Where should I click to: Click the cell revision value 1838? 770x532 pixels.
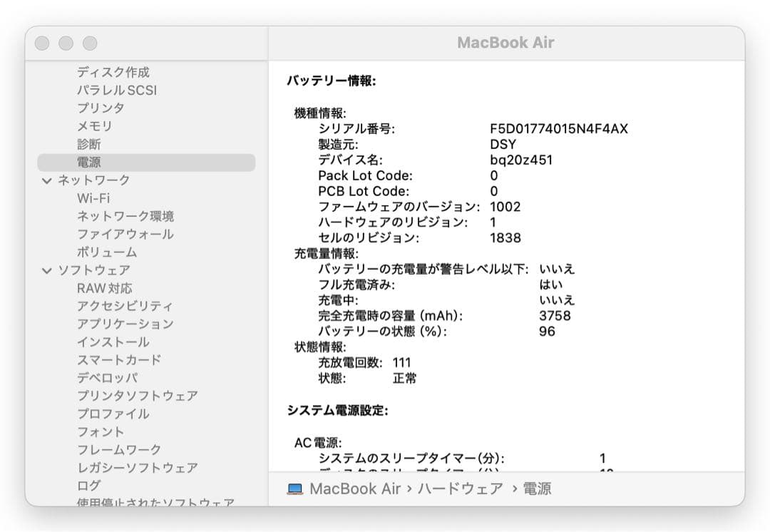[x=505, y=238]
